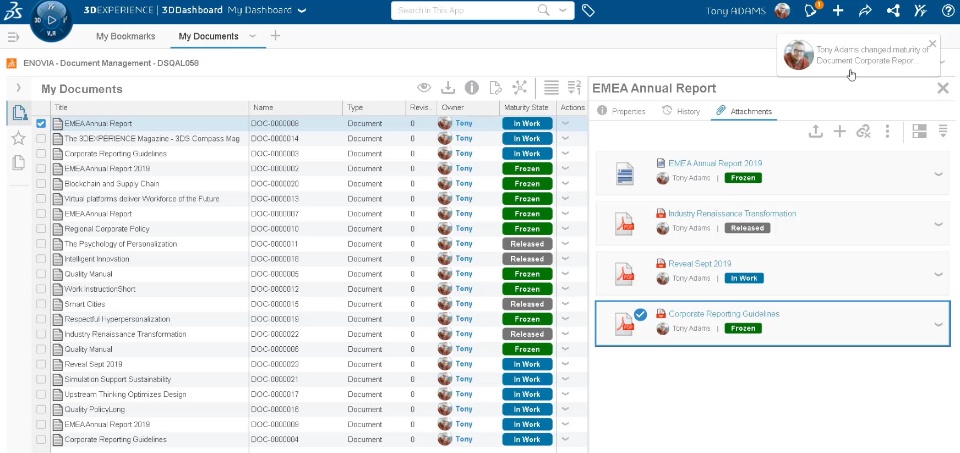The height and width of the screenshot is (453, 960).
Task: Expand EMEA Annual Report 2019 attachment card
Action: pyautogui.click(x=938, y=174)
